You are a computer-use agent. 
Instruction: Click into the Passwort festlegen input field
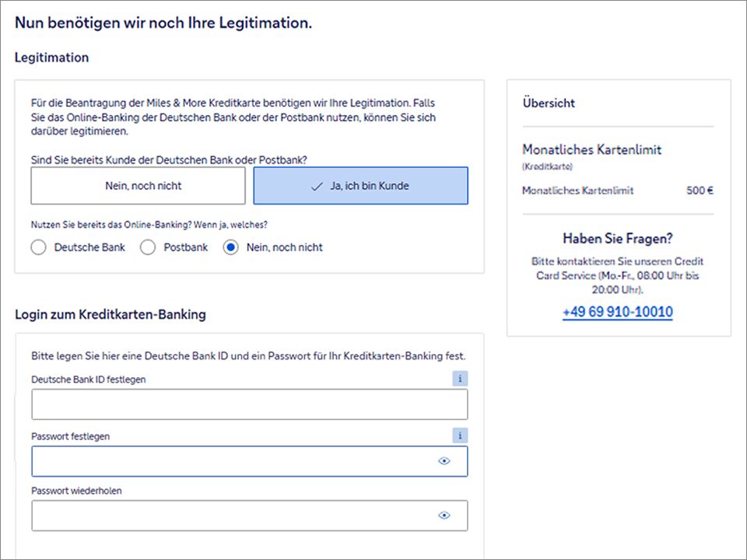click(x=233, y=461)
